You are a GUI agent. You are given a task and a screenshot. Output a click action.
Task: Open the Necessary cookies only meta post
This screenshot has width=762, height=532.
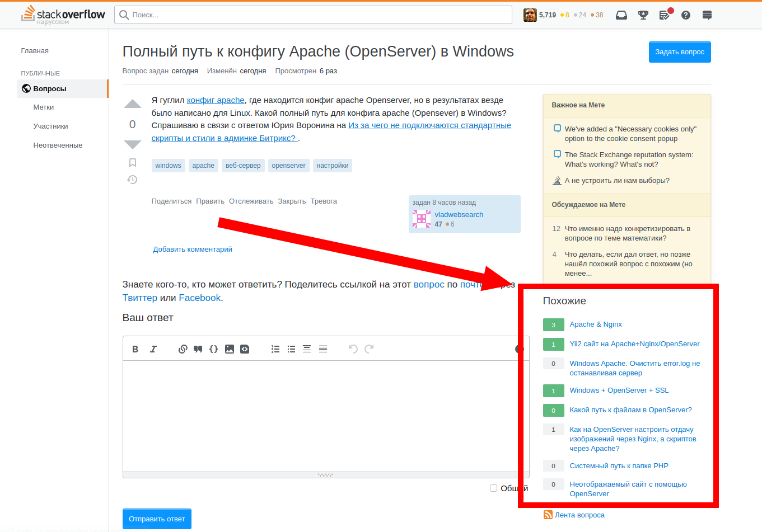point(630,134)
